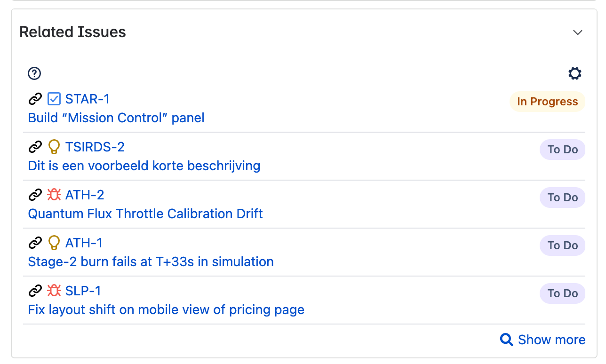Open "Fix layout shift on mobile view" summary
Viewport: 606px width, 364px height.
(x=166, y=309)
